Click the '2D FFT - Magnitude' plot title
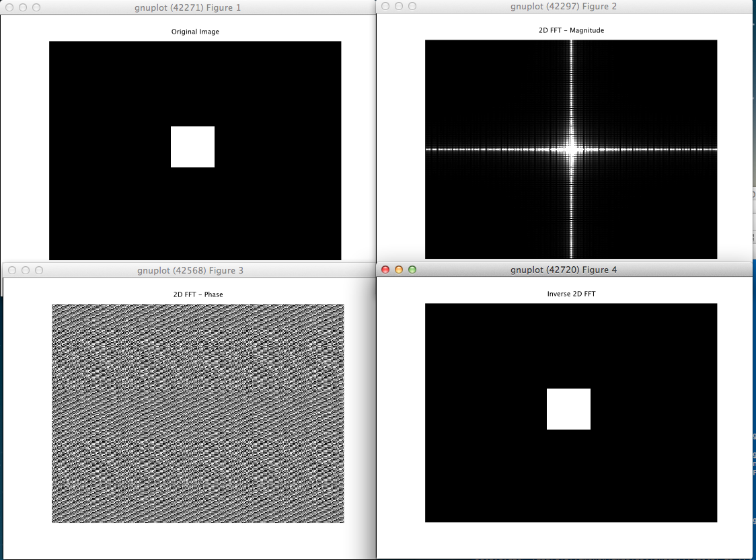 coord(571,30)
